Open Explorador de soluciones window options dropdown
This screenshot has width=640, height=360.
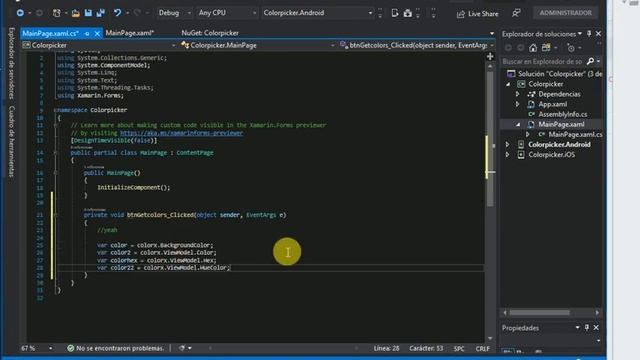580,33
